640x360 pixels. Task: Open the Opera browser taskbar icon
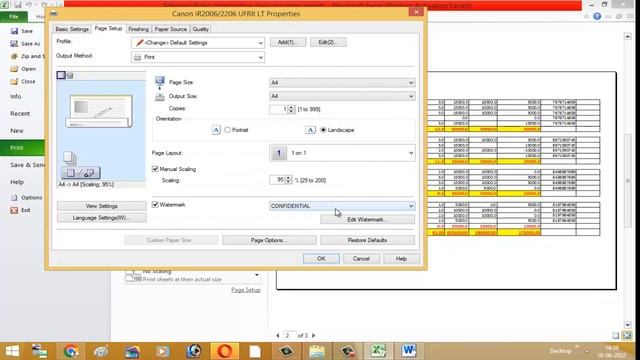[x=224, y=351]
